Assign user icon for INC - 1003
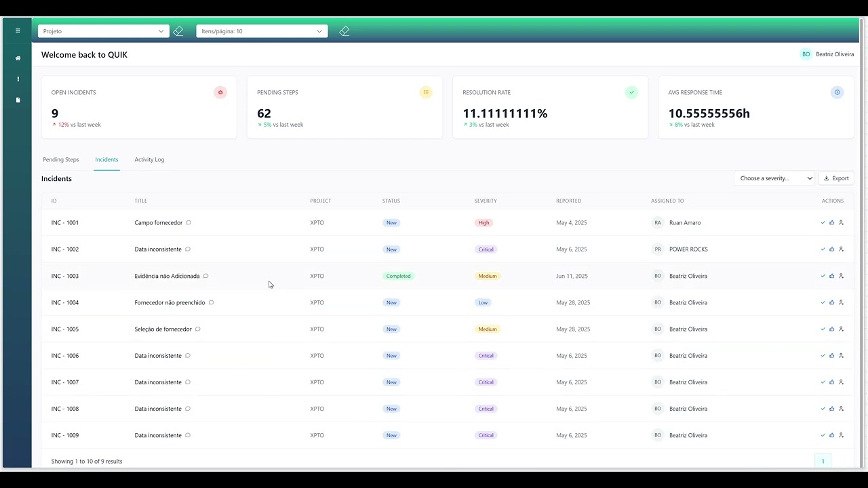 (x=842, y=276)
